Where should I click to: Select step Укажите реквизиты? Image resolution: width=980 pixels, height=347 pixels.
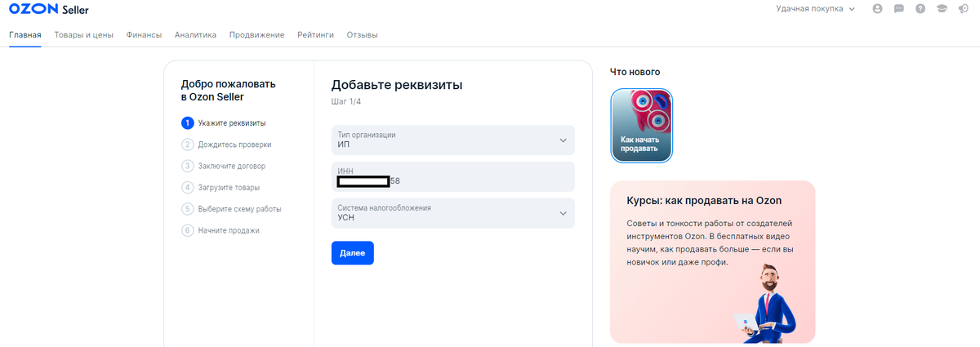coord(231,123)
